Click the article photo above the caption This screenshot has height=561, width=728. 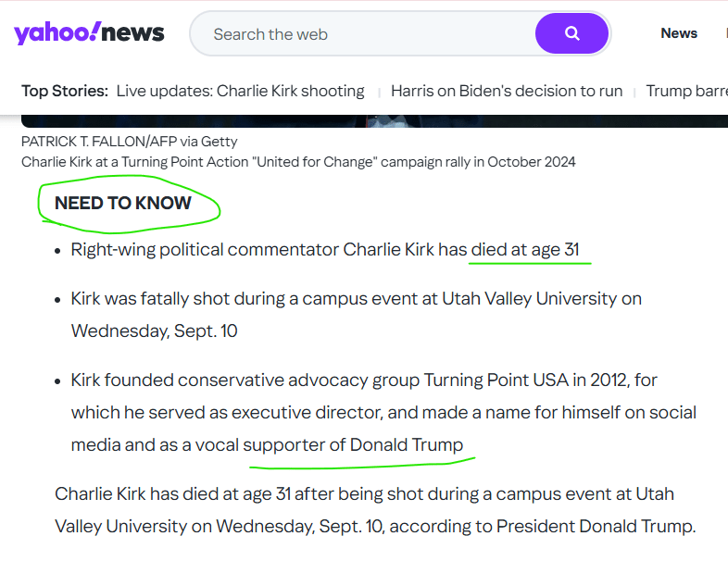(370, 121)
